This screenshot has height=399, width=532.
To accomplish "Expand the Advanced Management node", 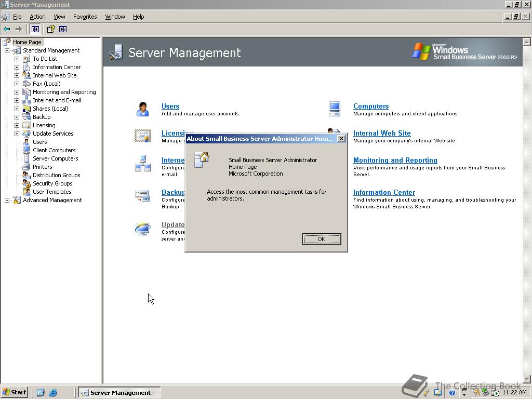I will pos(7,200).
